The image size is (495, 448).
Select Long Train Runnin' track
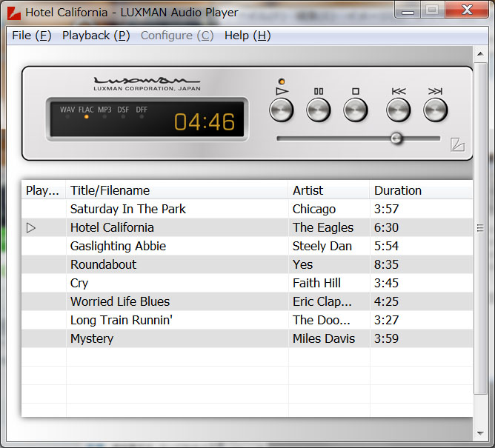click(247, 320)
